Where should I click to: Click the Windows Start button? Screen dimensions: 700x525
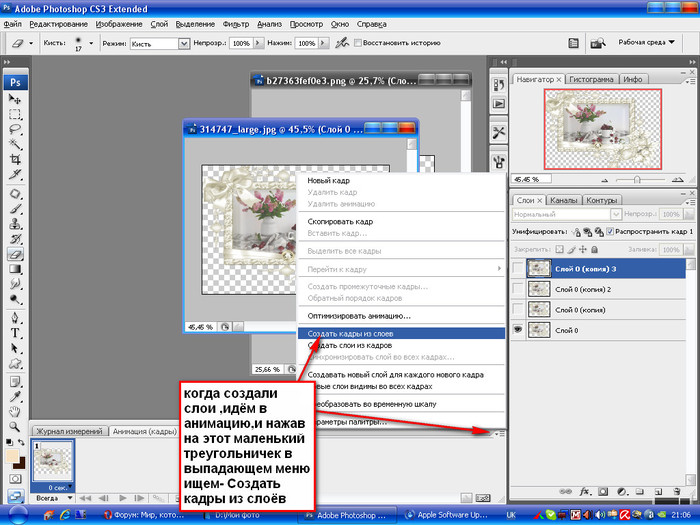point(18,515)
